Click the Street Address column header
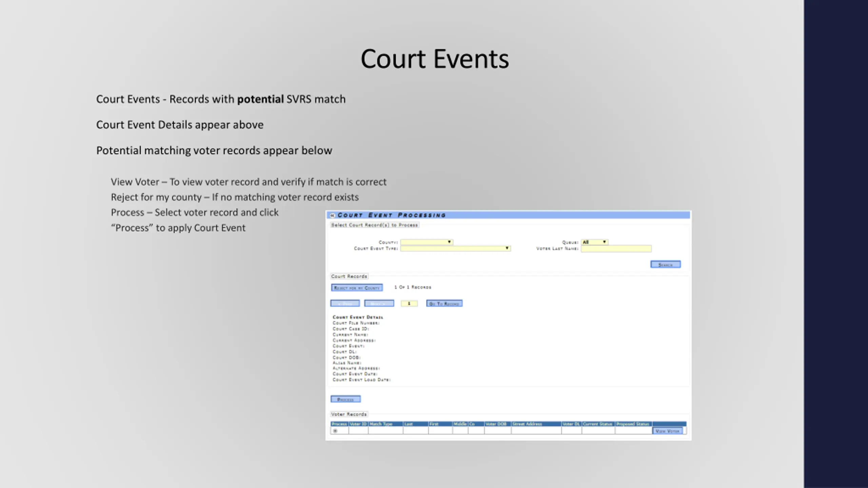Image resolution: width=868 pixels, height=488 pixels. coord(536,424)
